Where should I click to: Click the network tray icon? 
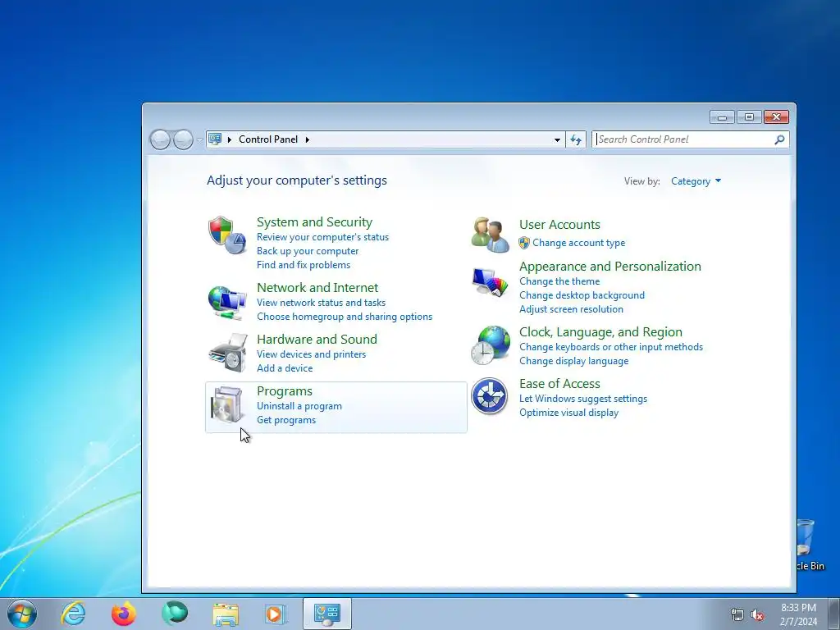(x=737, y=614)
